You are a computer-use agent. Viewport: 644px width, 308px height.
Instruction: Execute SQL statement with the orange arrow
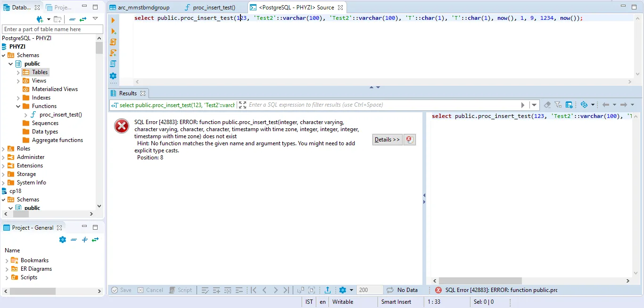coord(113,20)
